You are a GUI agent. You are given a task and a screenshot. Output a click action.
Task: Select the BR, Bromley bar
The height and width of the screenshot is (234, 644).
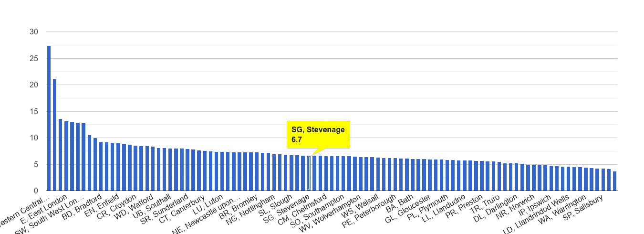tap(257, 172)
